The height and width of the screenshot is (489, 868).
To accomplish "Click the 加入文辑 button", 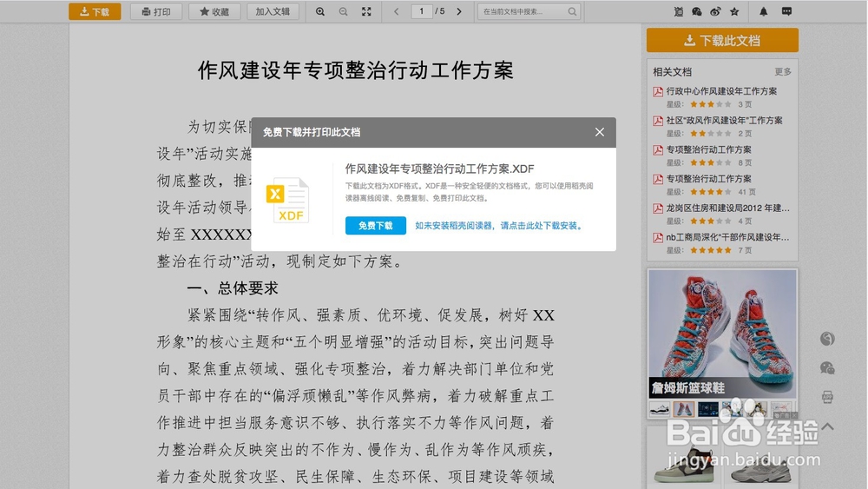I will tap(273, 11).
